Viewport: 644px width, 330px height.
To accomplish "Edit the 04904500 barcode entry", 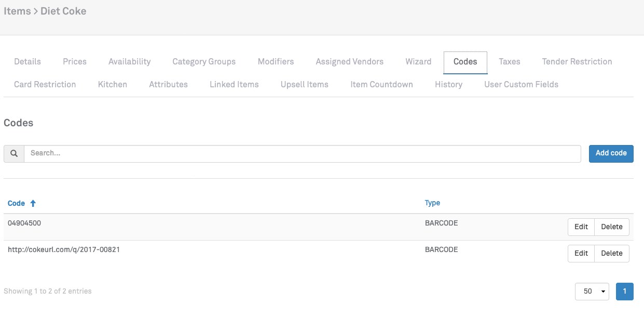I will [581, 227].
